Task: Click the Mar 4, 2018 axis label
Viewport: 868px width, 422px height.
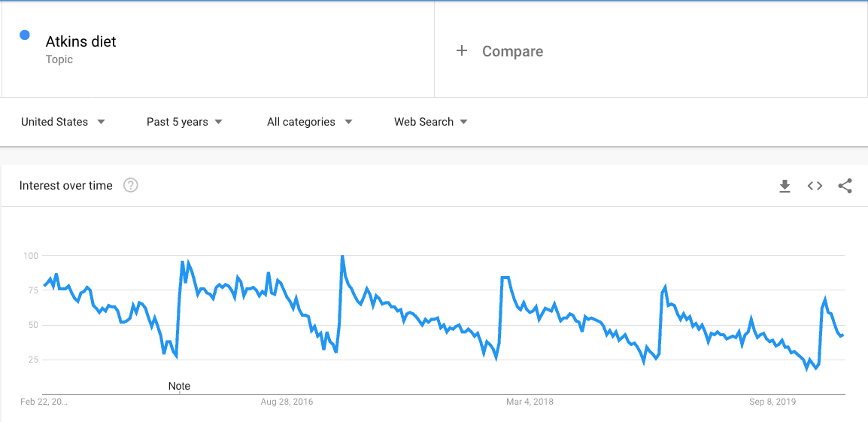Action: click(x=530, y=402)
